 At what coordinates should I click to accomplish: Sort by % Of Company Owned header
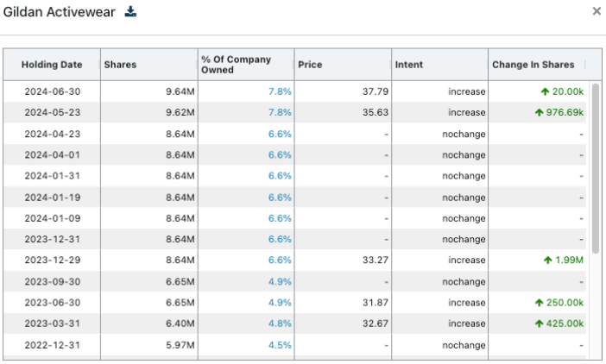[x=236, y=65]
